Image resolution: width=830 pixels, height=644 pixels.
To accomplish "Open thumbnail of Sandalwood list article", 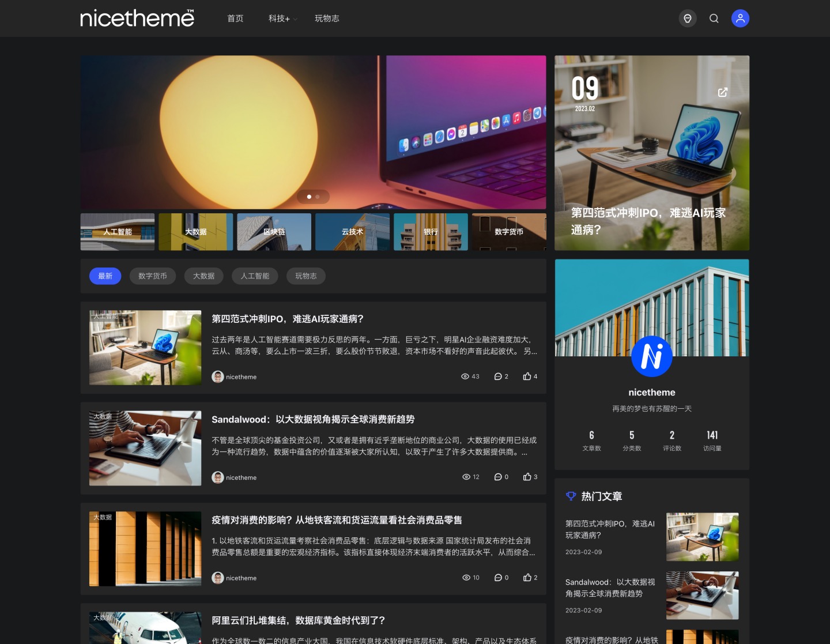I will (145, 448).
